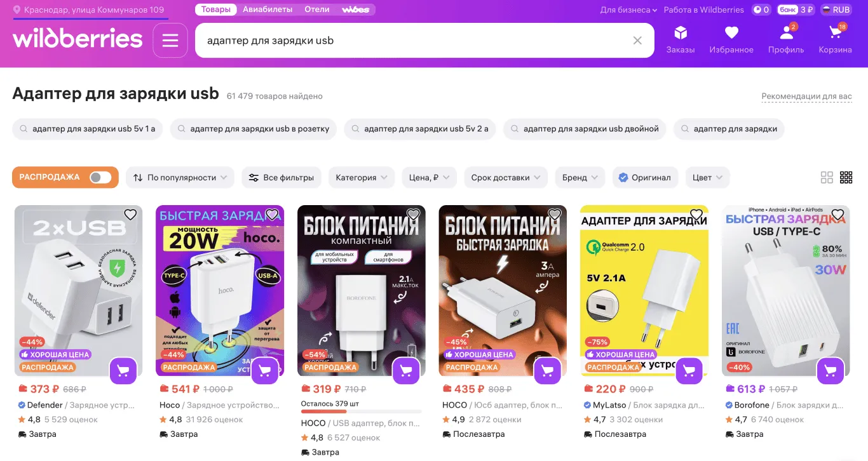Open the Профиль account icon
Image resolution: width=868 pixels, height=461 pixels.
coord(786,39)
